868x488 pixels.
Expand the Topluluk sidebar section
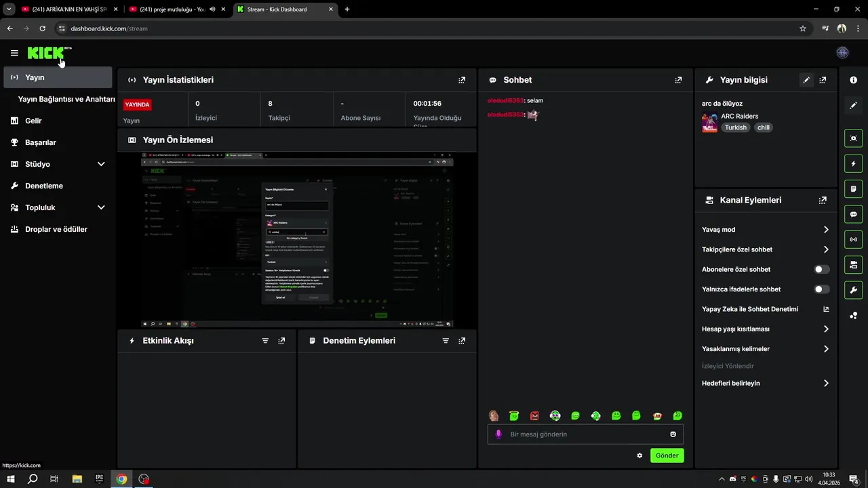[x=101, y=207]
